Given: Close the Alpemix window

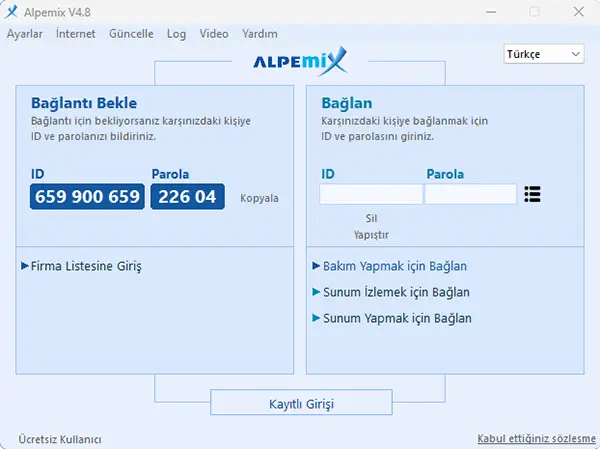Looking at the screenshot, I should point(579,12).
